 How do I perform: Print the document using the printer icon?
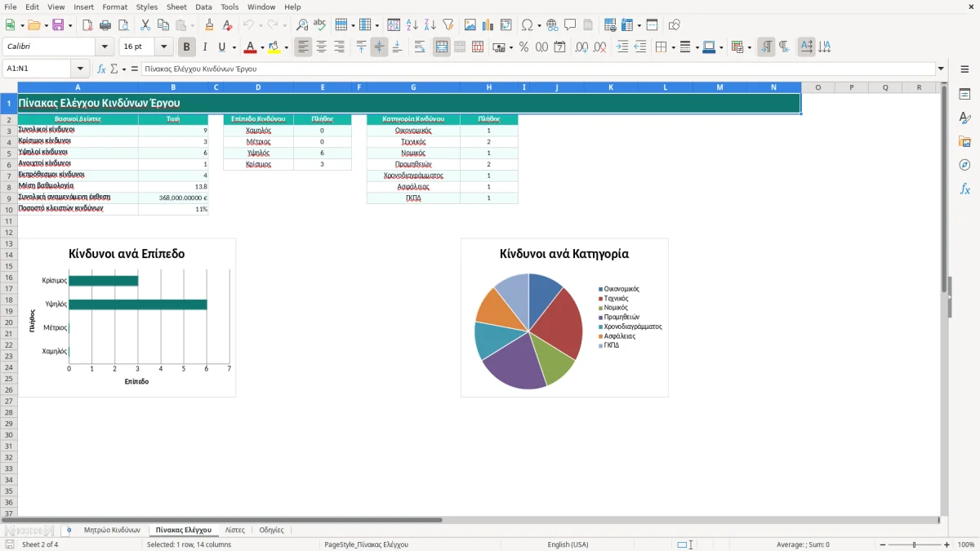[105, 25]
